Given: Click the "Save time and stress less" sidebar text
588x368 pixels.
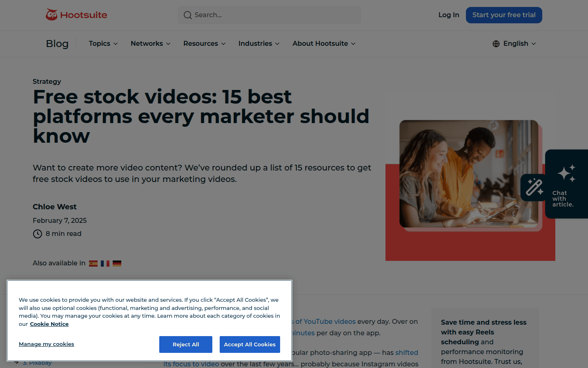Looking at the screenshot, I should [x=484, y=323].
